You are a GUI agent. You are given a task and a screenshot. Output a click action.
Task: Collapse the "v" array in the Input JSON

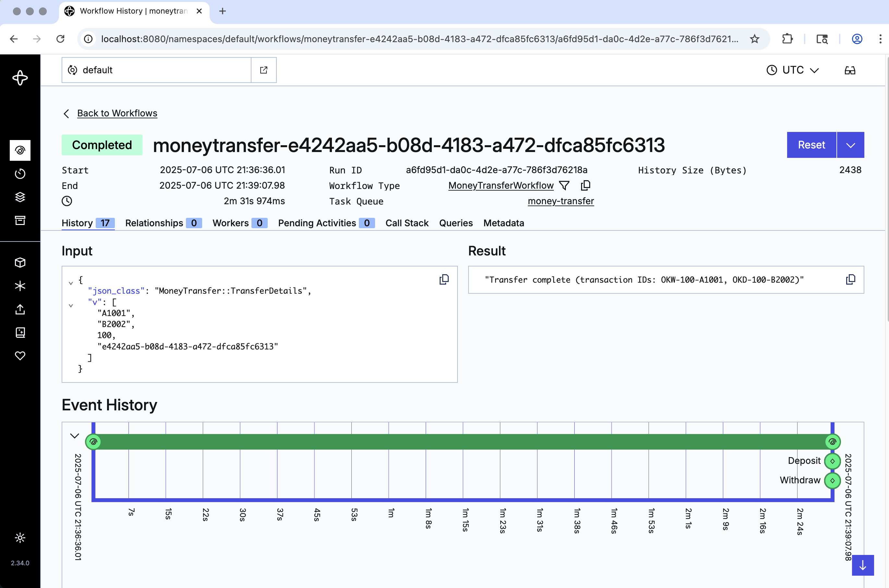point(71,305)
